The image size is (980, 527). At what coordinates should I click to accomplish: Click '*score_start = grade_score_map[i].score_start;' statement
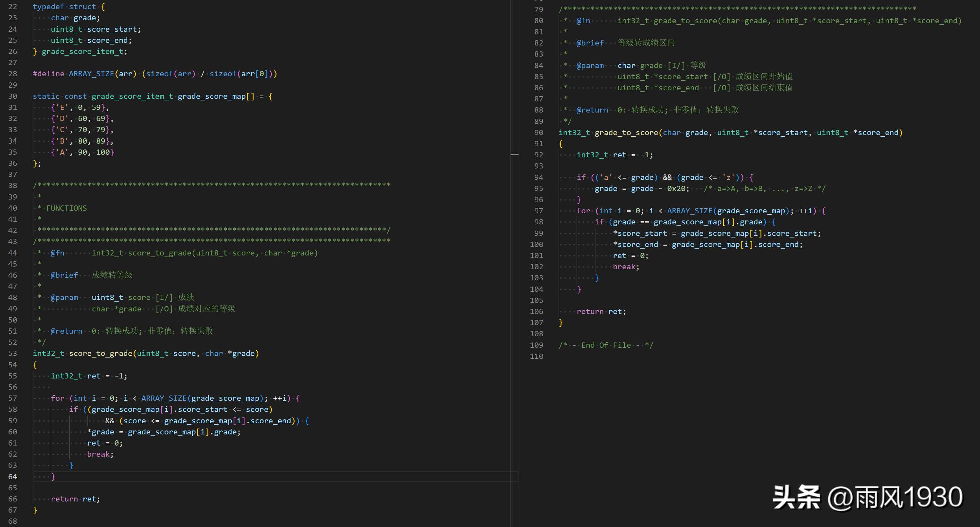717,234
